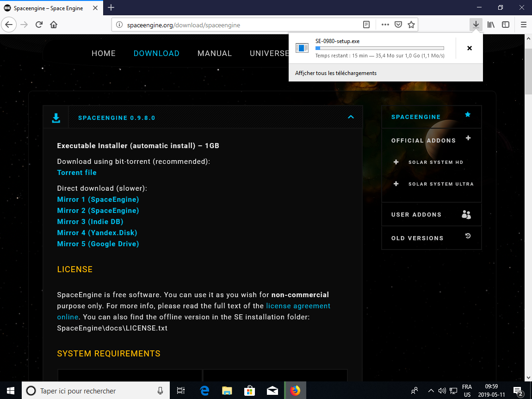Go back with the Firefox back arrow
Viewport: 532px width, 399px height.
9,25
